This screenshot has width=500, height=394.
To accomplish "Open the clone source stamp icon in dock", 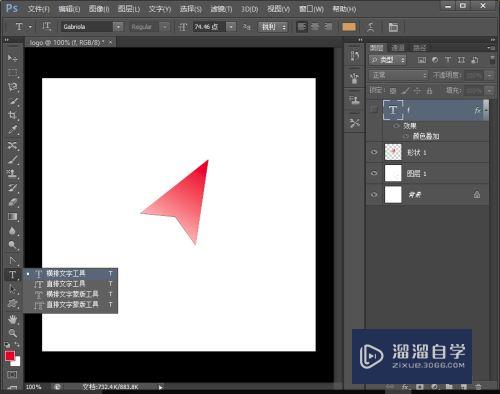I will [355, 100].
